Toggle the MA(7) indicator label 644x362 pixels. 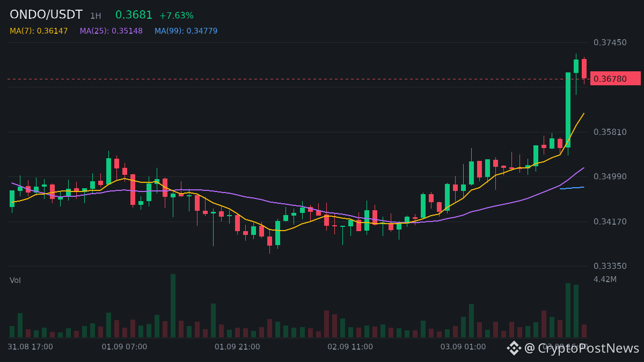[x=39, y=31]
